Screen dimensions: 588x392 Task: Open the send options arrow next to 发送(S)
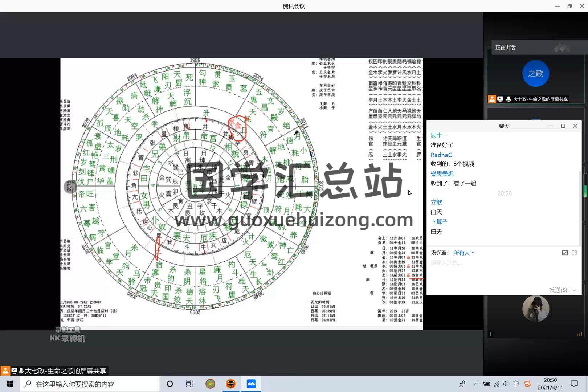click(x=574, y=290)
